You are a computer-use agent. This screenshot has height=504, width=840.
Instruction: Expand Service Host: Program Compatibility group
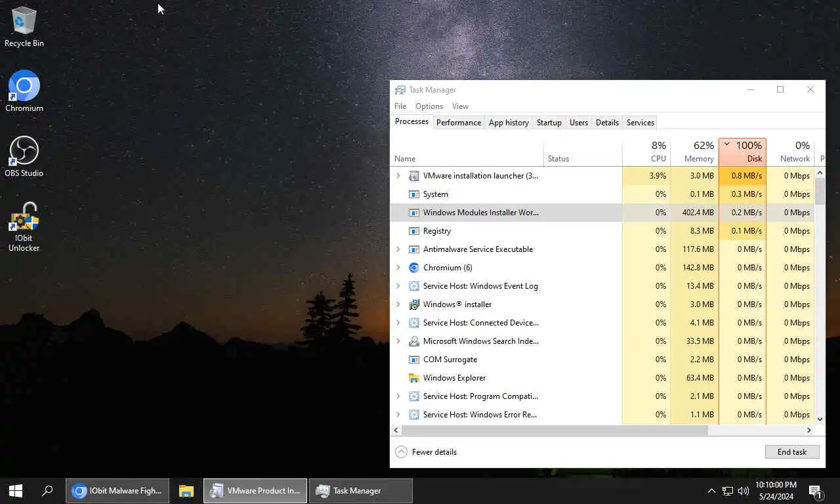click(398, 396)
